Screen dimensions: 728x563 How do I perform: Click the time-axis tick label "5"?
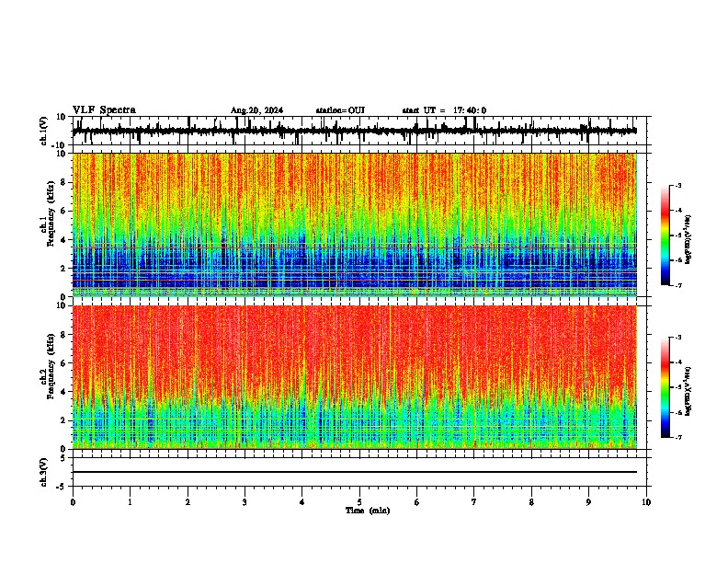[x=359, y=502]
